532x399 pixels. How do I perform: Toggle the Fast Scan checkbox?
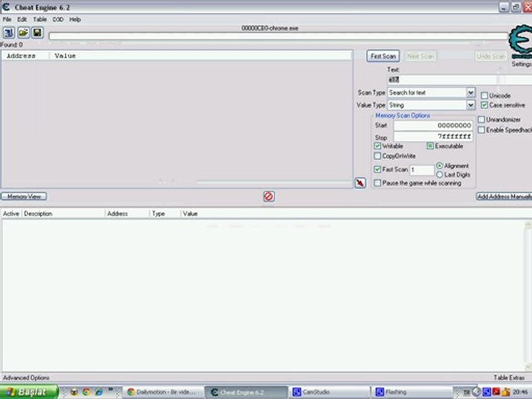tap(377, 170)
